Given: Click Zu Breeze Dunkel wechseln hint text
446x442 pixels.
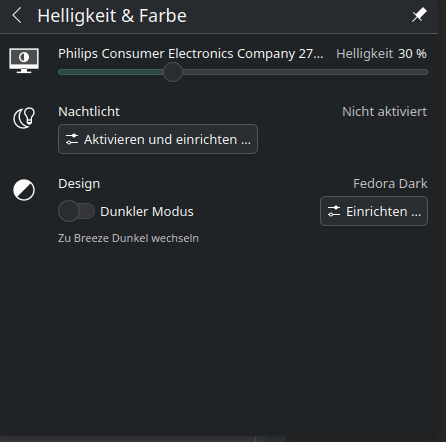Looking at the screenshot, I should pos(128,238).
